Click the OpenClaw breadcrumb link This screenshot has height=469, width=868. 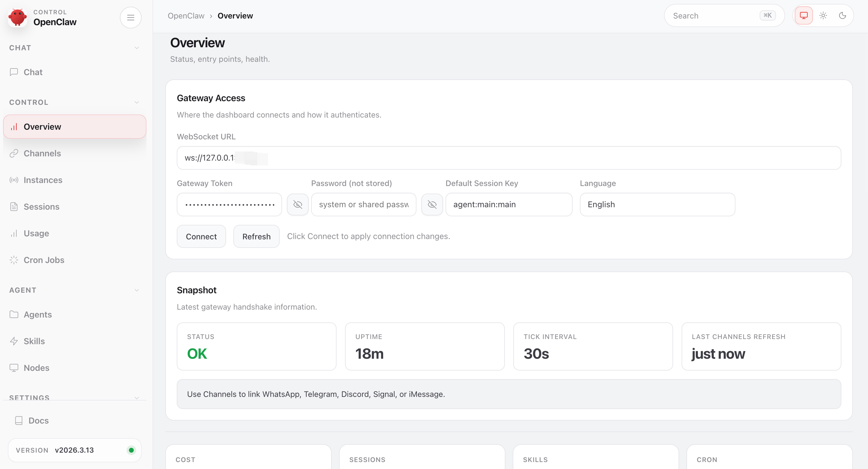186,16
